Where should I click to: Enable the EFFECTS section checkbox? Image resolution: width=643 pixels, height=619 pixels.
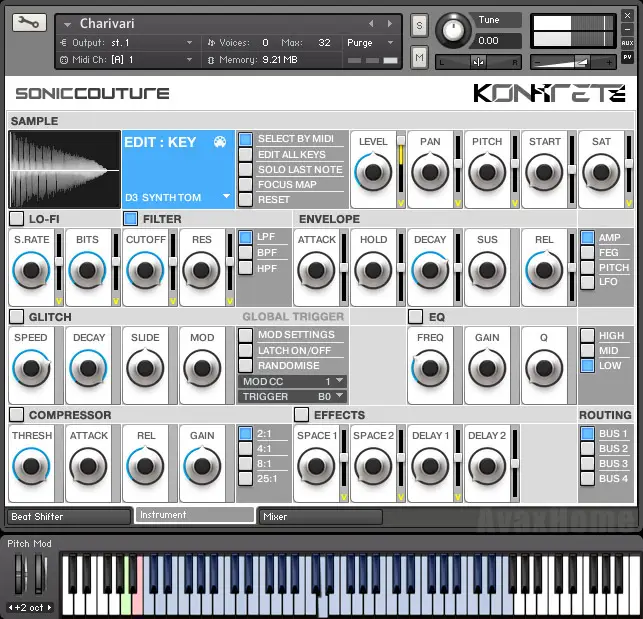tap(301, 414)
